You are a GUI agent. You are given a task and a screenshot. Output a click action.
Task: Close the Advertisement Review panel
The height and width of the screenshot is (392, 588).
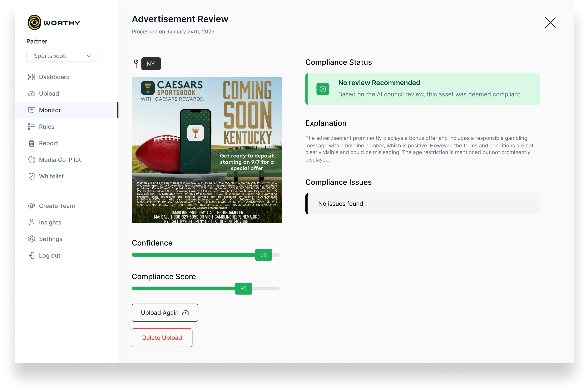[x=550, y=23]
